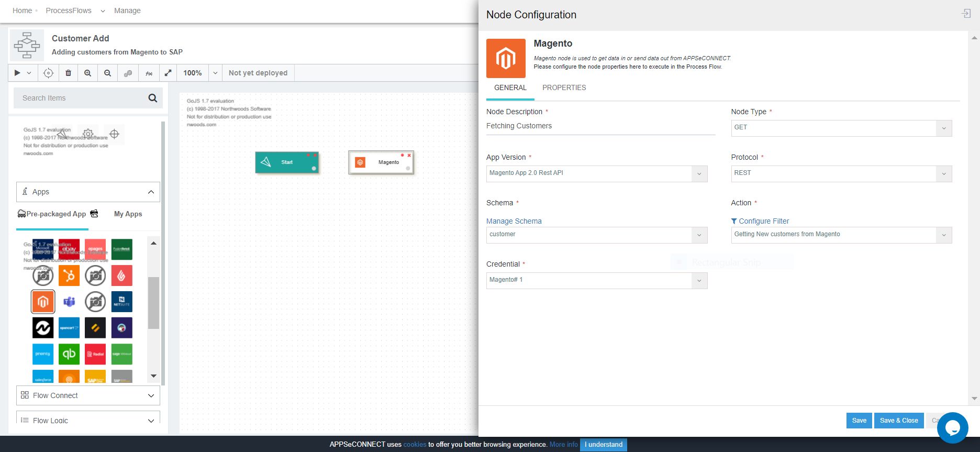
Task: Pick the Microsoft Teams app icon
Action: point(69,302)
